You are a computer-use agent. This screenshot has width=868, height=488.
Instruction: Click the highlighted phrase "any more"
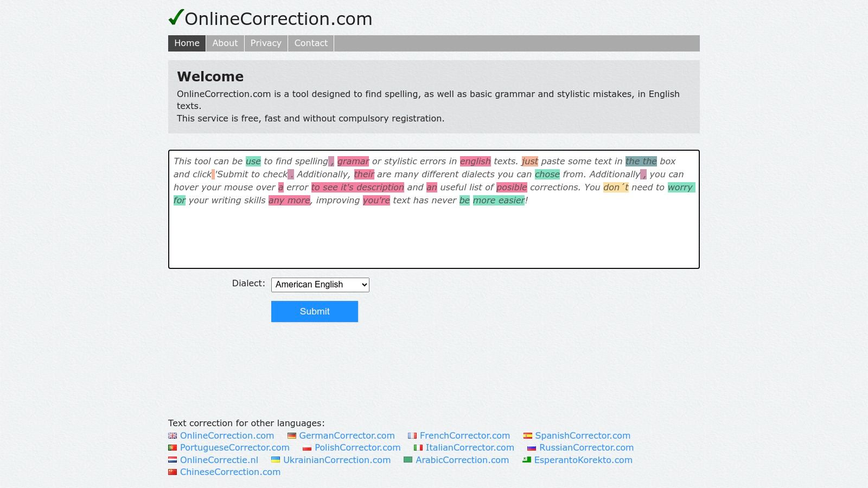289,200
